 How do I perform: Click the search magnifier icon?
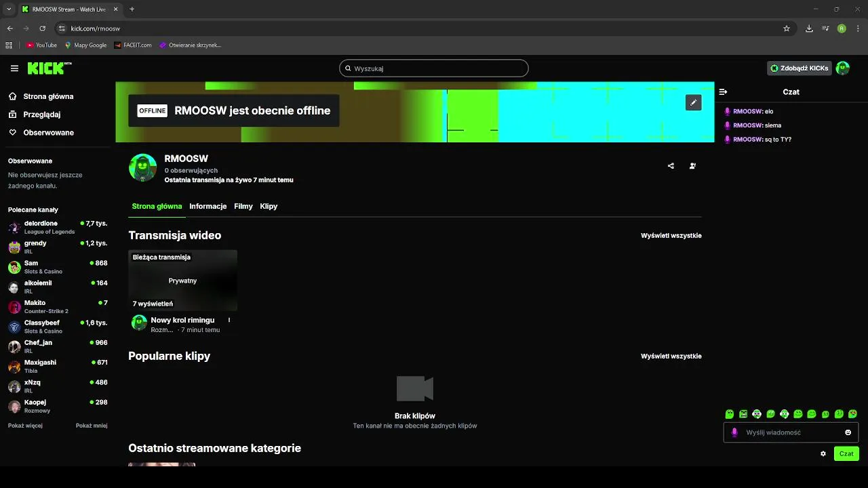coord(348,68)
